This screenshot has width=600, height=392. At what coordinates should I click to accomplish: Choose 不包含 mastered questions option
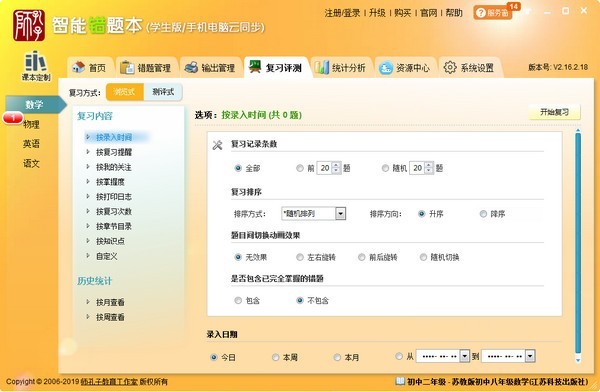tap(300, 301)
